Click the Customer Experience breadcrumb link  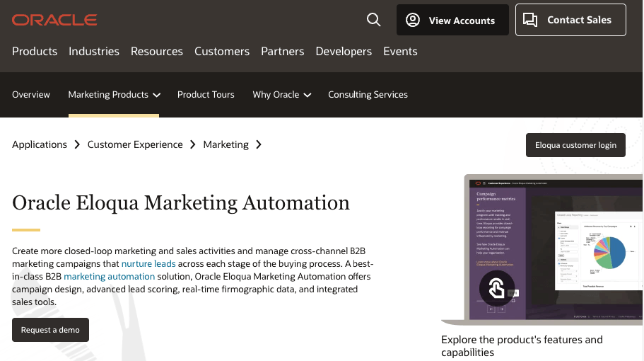click(135, 144)
